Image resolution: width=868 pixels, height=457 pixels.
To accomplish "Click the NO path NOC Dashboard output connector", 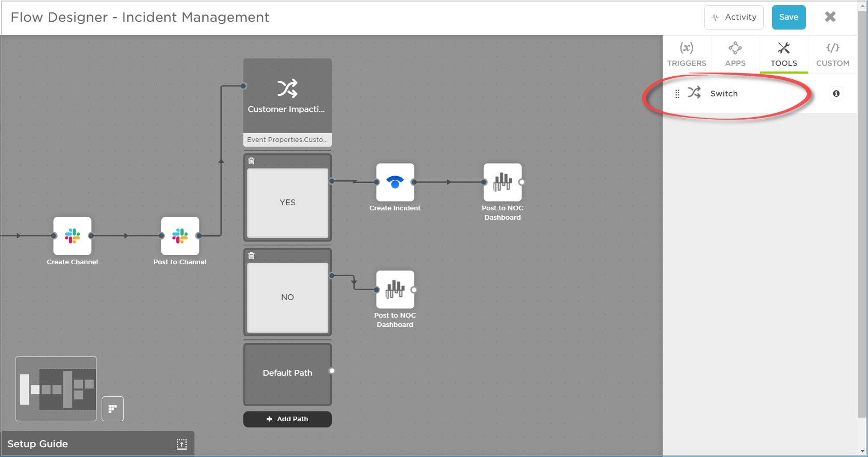I will 414,290.
